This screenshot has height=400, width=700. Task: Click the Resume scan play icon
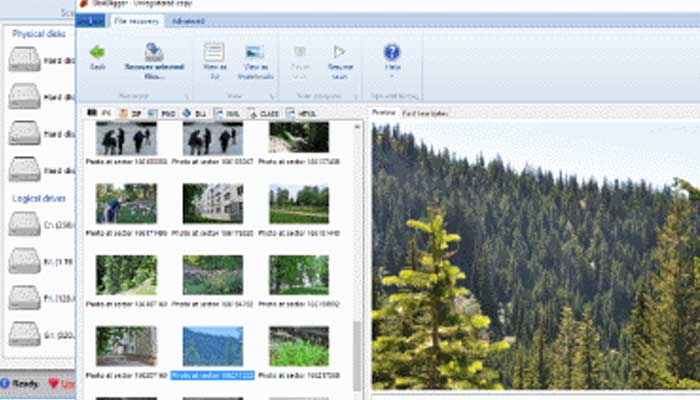point(340,52)
